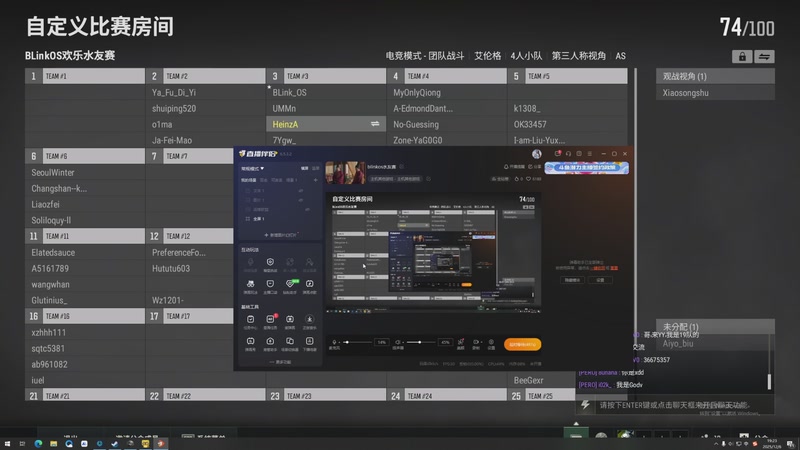Open the user avatar in the streaming app
This screenshot has height=450, width=800.
537,154
